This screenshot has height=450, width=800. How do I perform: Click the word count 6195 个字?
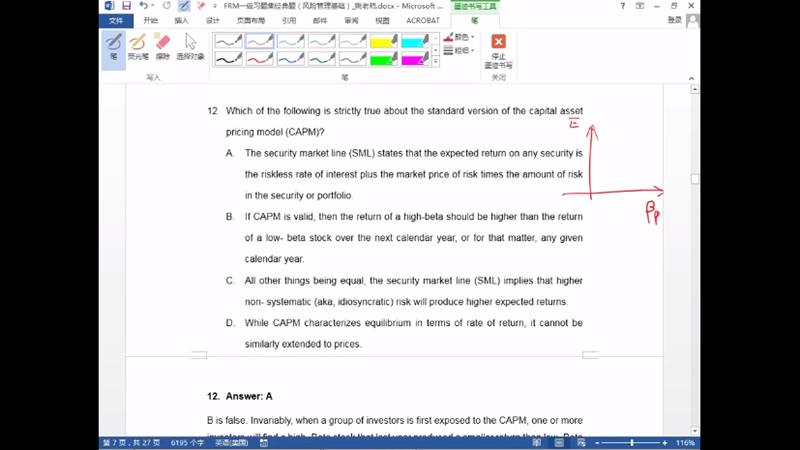tap(187, 443)
